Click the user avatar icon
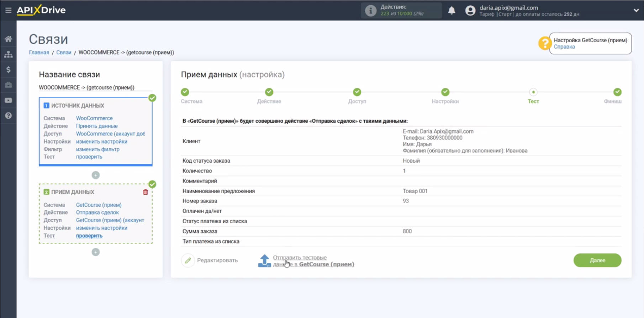This screenshot has height=318, width=644. tap(470, 10)
